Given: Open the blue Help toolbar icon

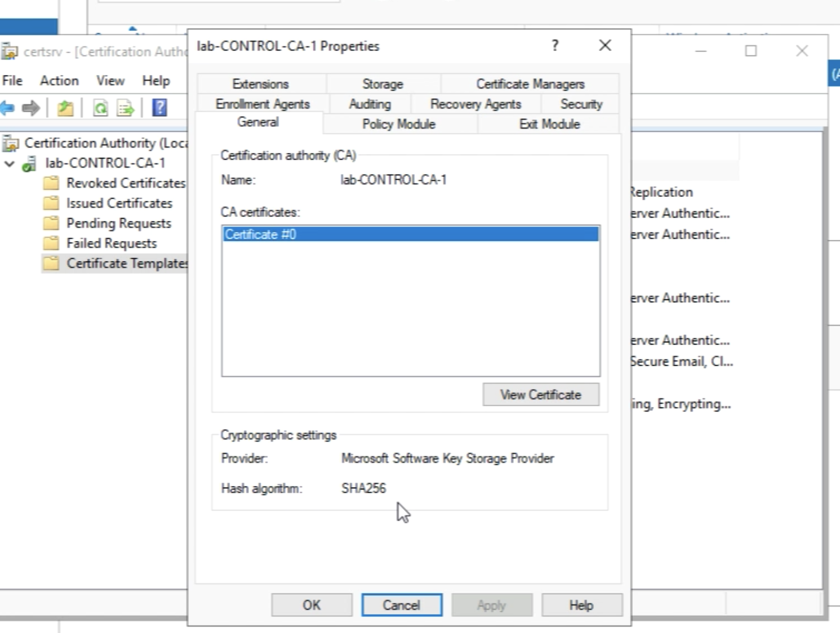Looking at the screenshot, I should point(160,108).
